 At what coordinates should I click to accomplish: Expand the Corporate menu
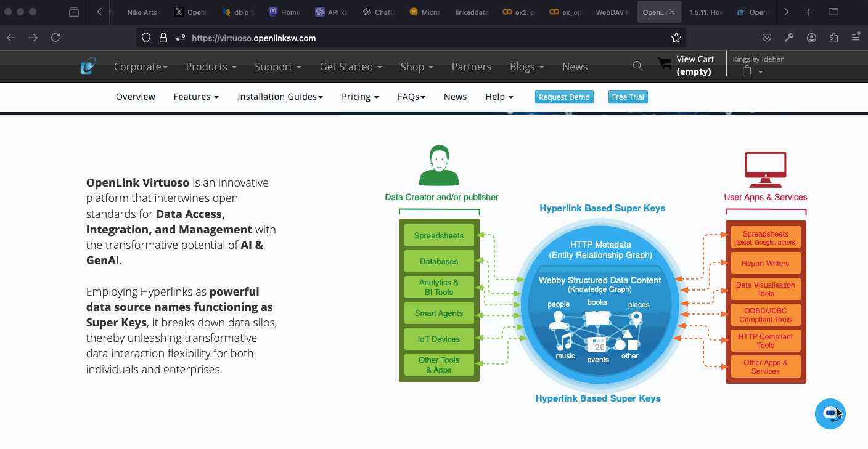(141, 67)
